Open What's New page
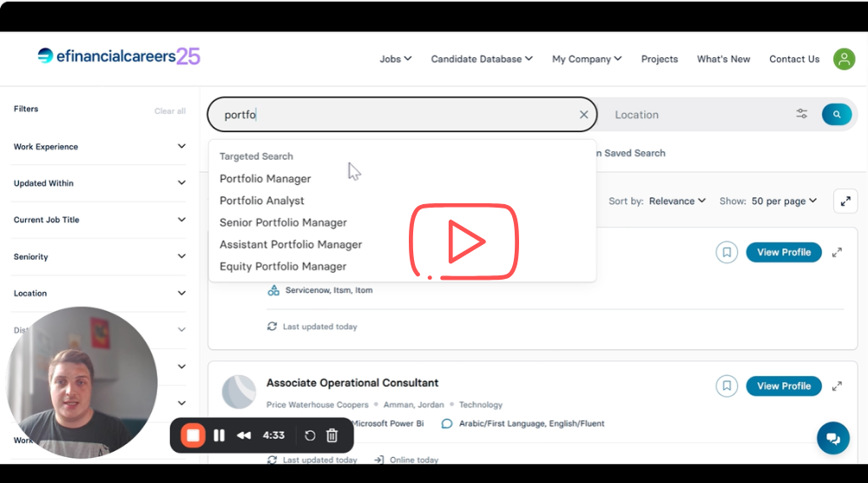Viewport: 868px width, 483px height. [724, 59]
